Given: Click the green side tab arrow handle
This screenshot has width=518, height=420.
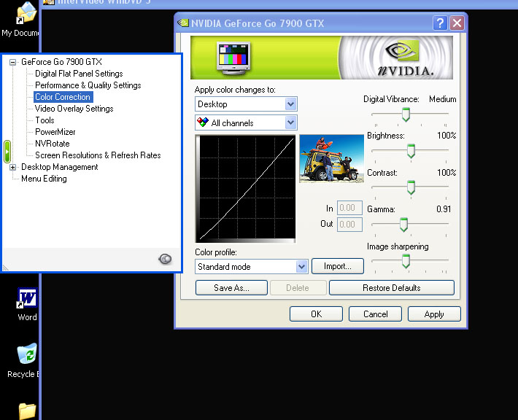Looking at the screenshot, I should coord(7,152).
